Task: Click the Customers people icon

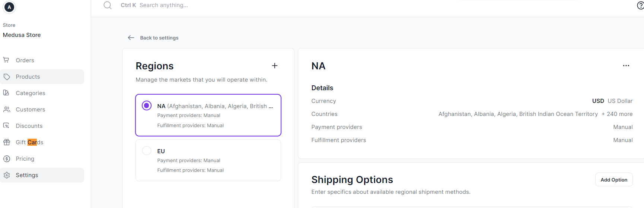Action: click(x=6, y=110)
